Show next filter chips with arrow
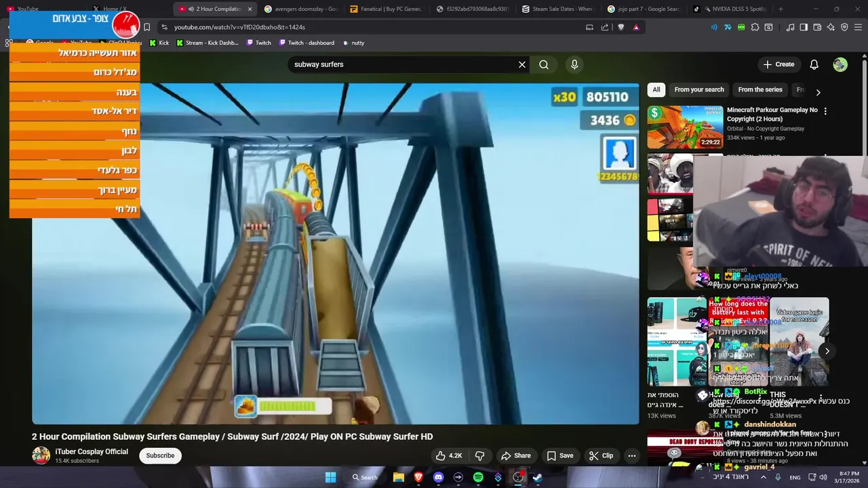Screen dimensions: 868x488 [818, 91]
